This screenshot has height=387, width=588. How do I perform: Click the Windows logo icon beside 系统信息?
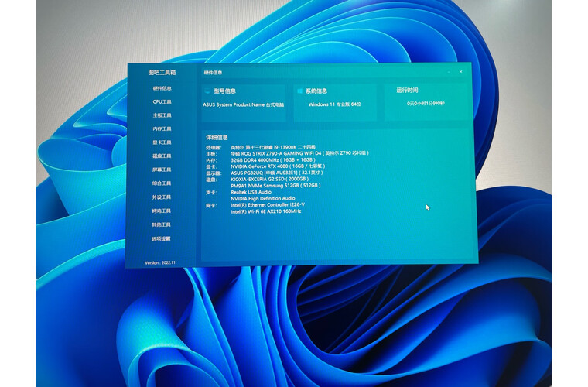299,91
